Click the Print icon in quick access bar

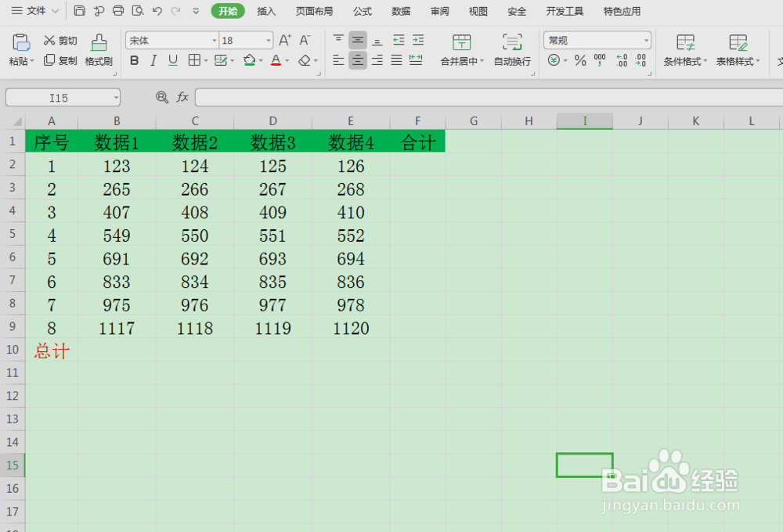118,10
